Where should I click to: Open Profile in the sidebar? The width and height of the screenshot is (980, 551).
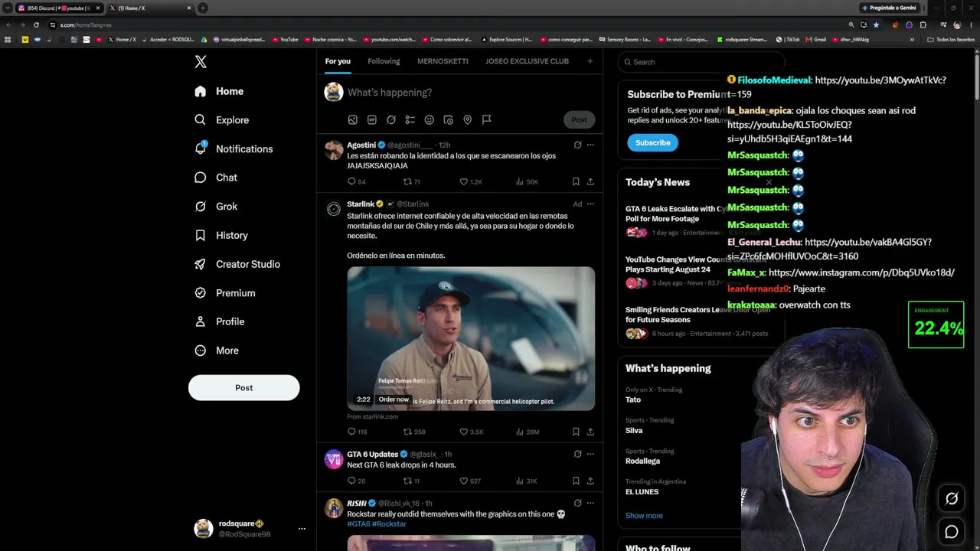pos(219,321)
